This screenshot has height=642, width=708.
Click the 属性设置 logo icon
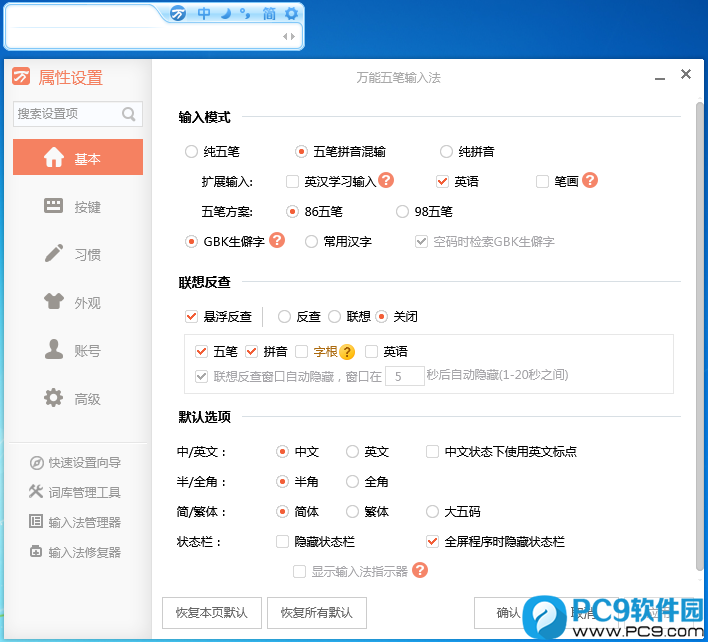coord(21,76)
